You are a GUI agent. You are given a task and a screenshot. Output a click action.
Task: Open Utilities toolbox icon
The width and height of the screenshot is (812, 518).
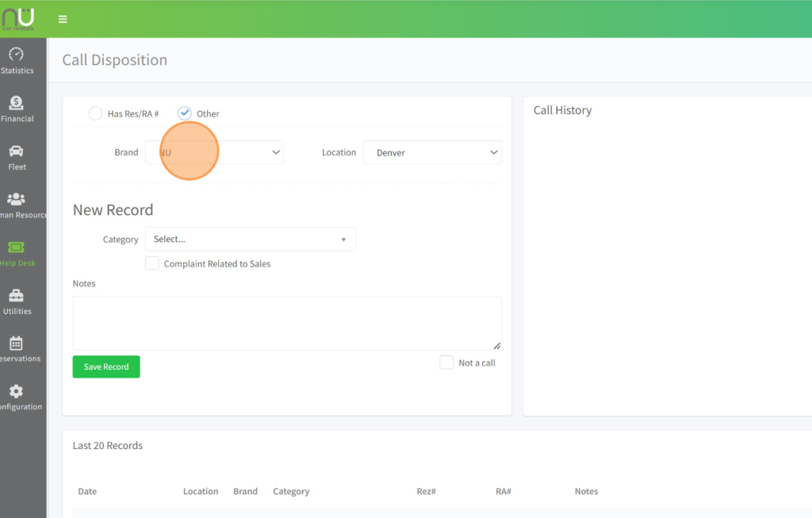click(x=16, y=296)
